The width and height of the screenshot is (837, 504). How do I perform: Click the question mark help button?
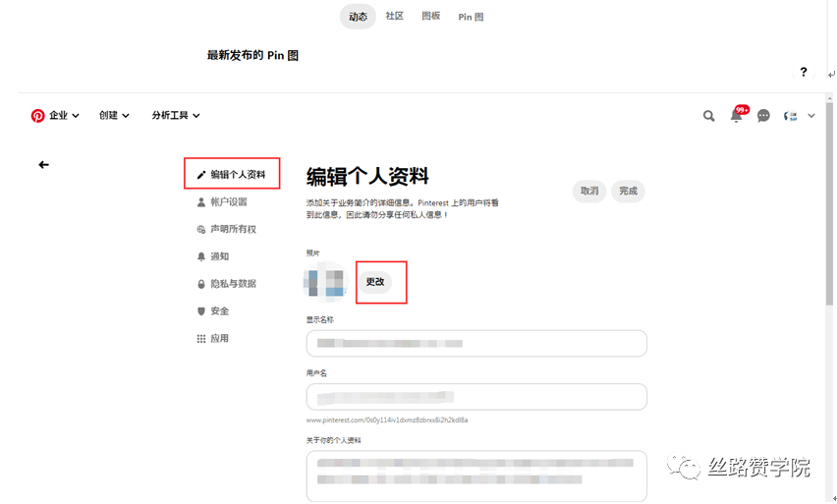804,72
